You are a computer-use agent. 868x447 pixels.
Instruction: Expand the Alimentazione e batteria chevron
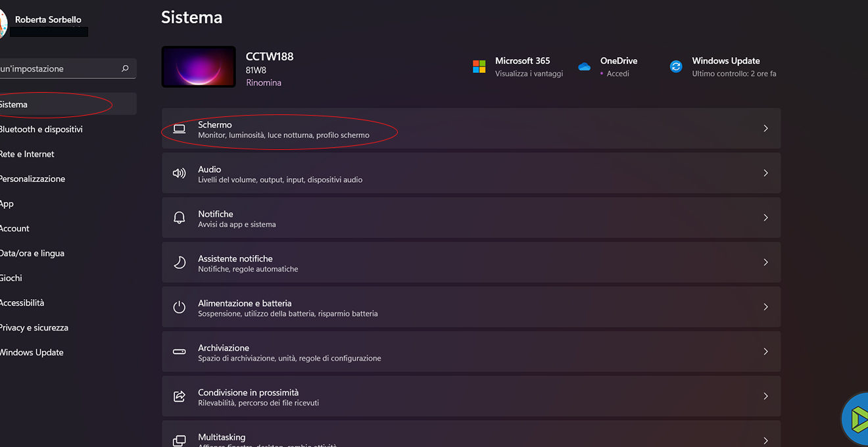(x=765, y=307)
